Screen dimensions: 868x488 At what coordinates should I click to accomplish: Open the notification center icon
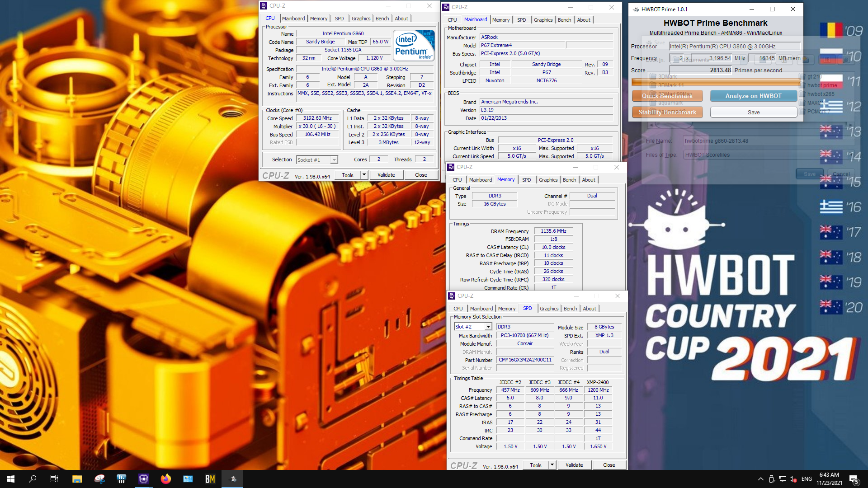[854, 479]
